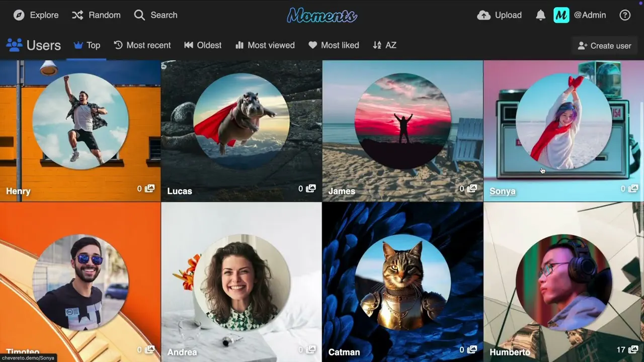Screen dimensions: 644x362
Task: Click the Upload cloud button
Action: tap(499, 15)
